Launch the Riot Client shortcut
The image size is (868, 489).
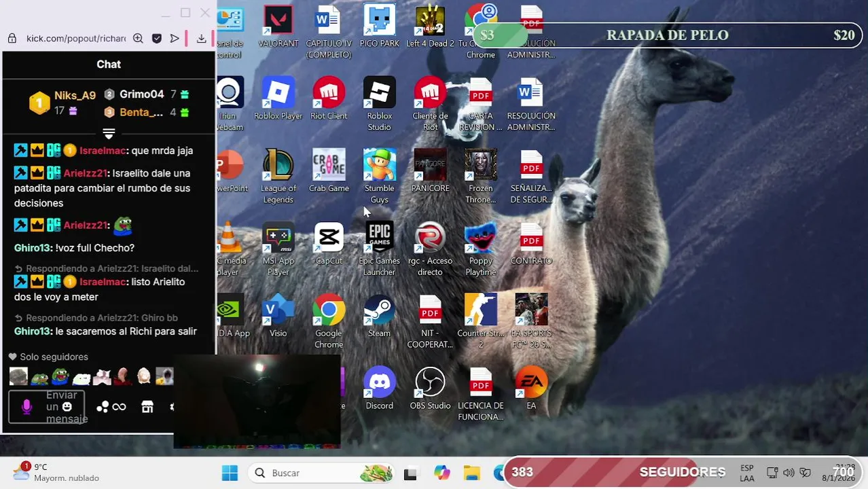pos(329,98)
